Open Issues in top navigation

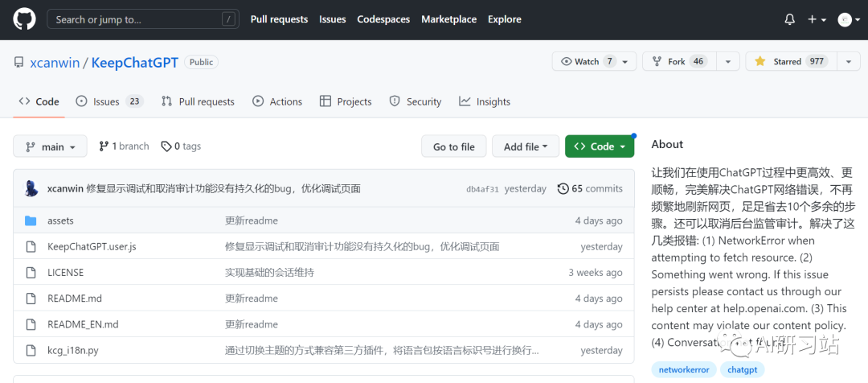pyautogui.click(x=332, y=19)
